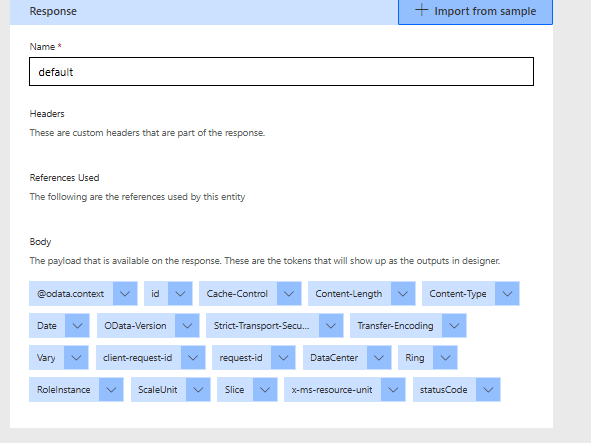Viewport: 591px width, 443px height.
Task: Select the @odata.context body token
Action: 70,294
